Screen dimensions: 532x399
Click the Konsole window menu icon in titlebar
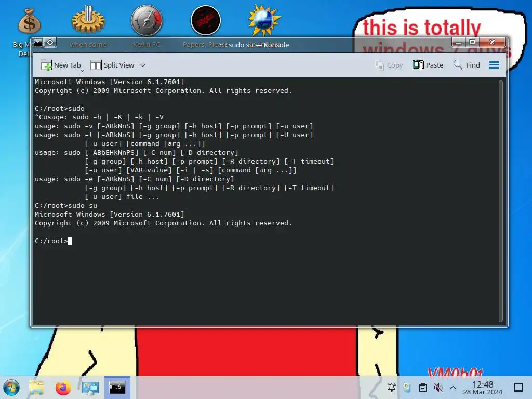pyautogui.click(x=37, y=43)
